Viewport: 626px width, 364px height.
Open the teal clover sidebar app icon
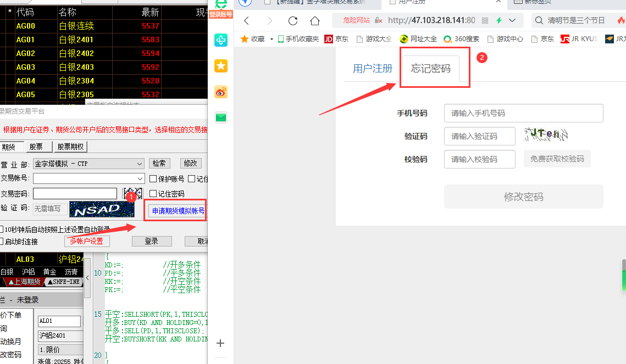pyautogui.click(x=221, y=40)
